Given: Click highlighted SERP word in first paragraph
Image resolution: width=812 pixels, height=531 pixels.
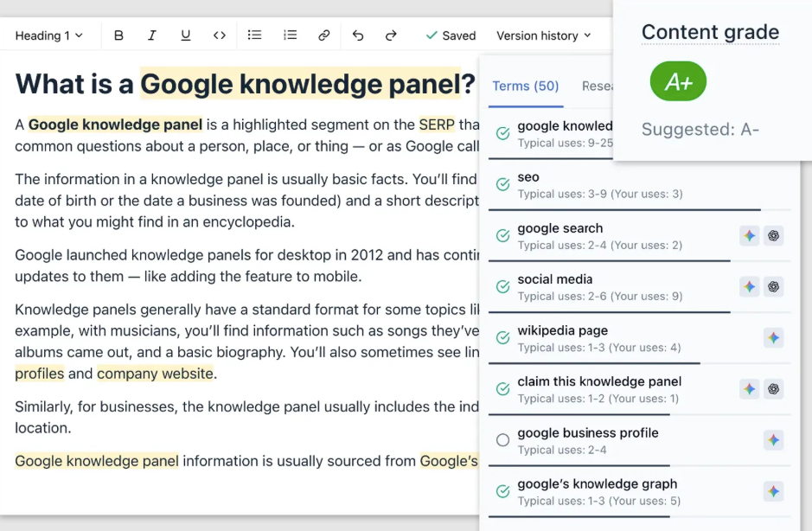Looking at the screenshot, I should pyautogui.click(x=437, y=125).
